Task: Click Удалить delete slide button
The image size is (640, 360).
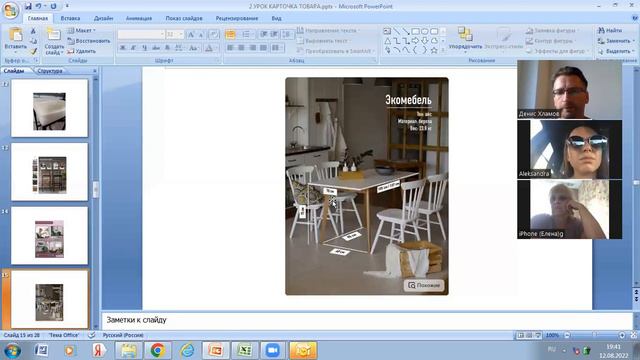Action: coord(81,51)
